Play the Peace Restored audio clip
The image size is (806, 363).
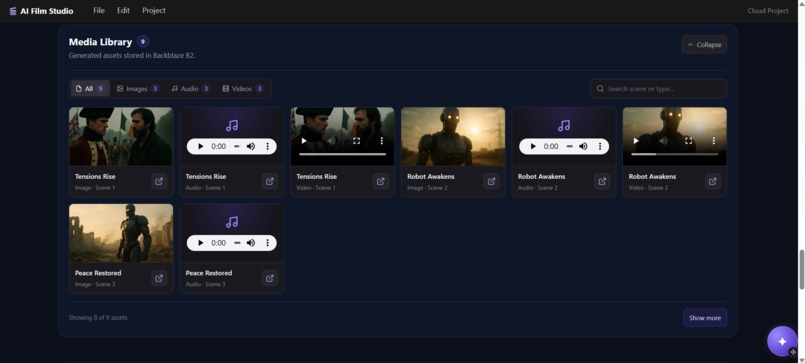coord(200,243)
